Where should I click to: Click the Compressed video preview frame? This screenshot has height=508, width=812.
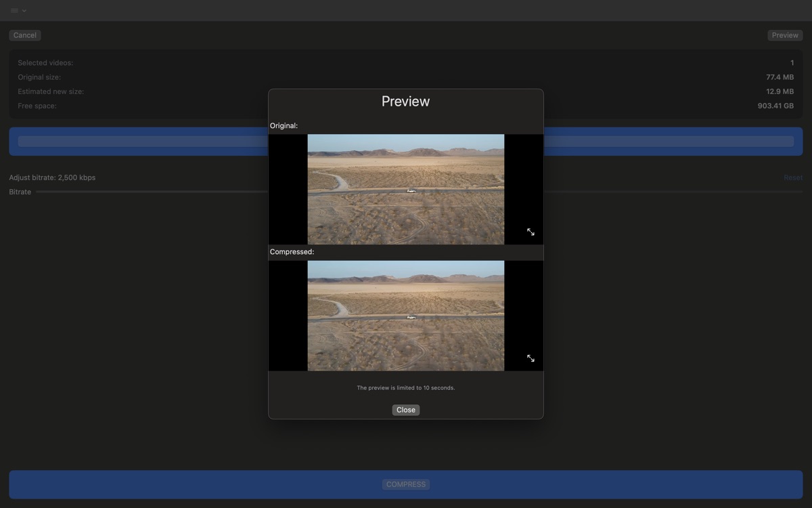pyautogui.click(x=406, y=316)
